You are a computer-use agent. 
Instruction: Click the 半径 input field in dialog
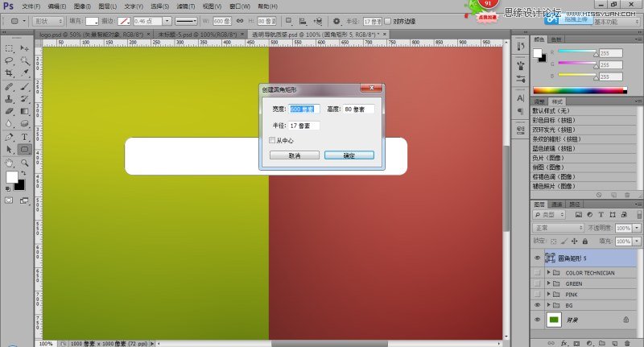point(304,126)
